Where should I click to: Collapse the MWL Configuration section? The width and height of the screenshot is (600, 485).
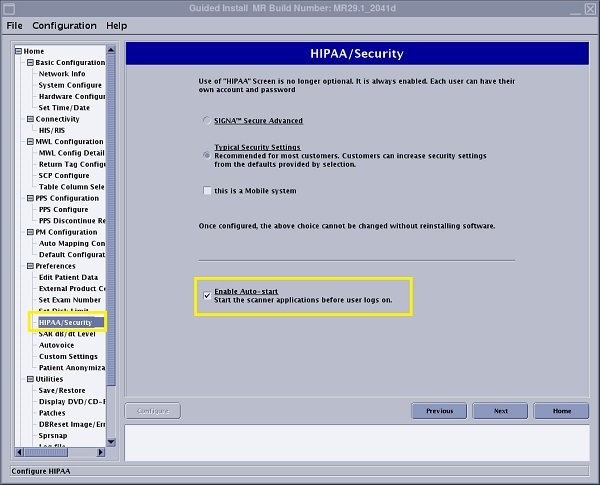click(x=31, y=142)
